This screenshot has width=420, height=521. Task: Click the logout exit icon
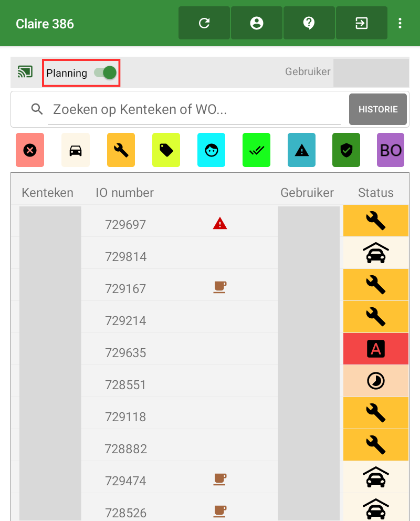362,23
